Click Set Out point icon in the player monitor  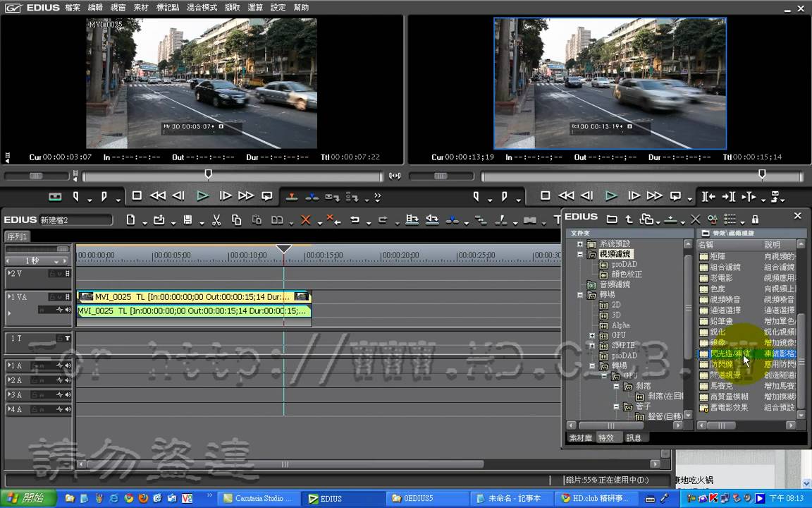pyautogui.click(x=104, y=196)
